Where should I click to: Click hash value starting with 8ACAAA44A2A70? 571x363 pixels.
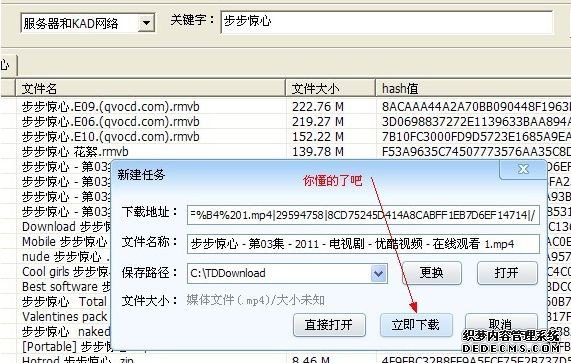coord(476,107)
